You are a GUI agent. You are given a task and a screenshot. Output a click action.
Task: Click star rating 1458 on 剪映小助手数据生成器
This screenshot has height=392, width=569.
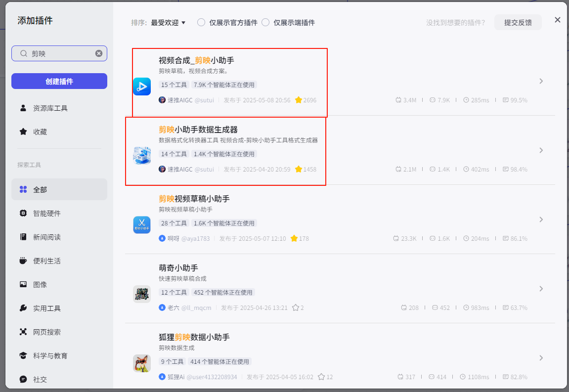[306, 169]
